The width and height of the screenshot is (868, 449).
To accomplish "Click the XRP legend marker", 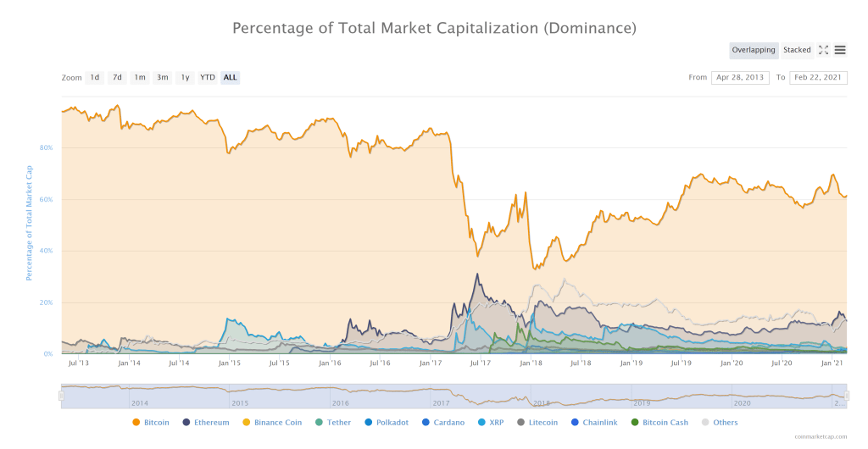I will [x=482, y=422].
